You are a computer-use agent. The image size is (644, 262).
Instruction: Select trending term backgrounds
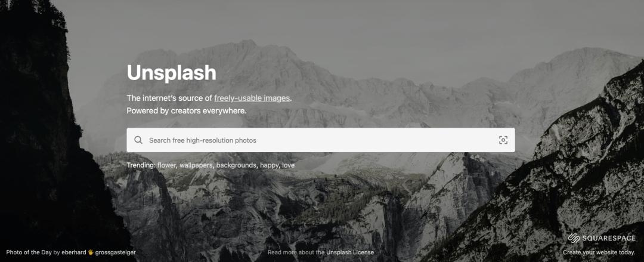(237, 165)
